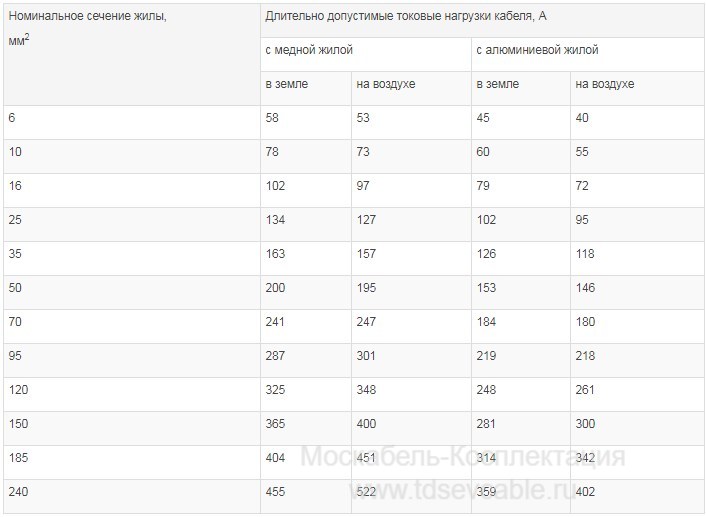Select the cell with value 73
The image size is (706, 517).
click(366, 152)
